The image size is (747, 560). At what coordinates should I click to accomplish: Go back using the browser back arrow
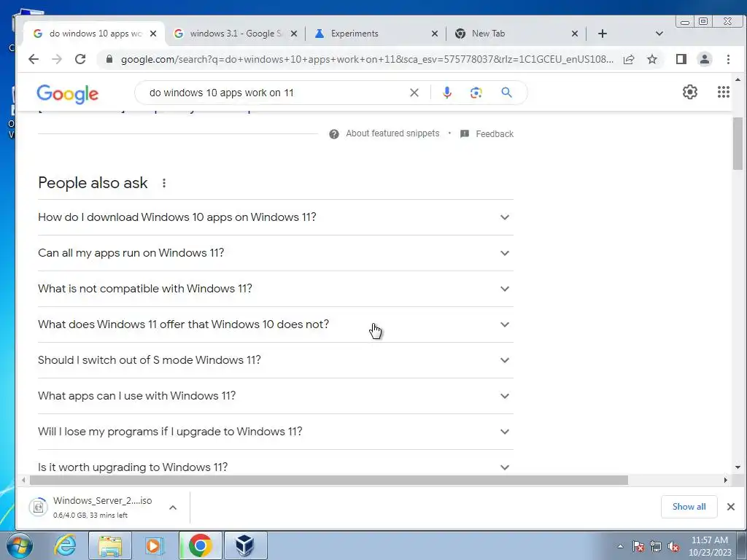[34, 59]
